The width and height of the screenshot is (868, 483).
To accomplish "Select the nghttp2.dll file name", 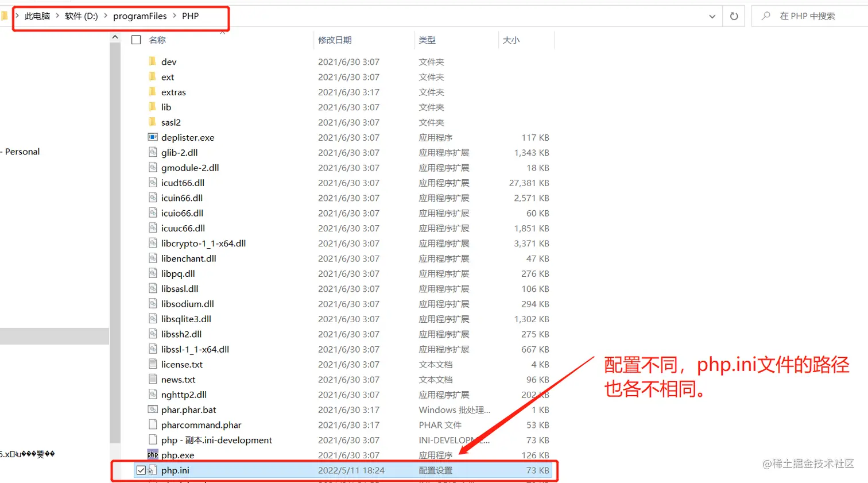I will click(184, 395).
